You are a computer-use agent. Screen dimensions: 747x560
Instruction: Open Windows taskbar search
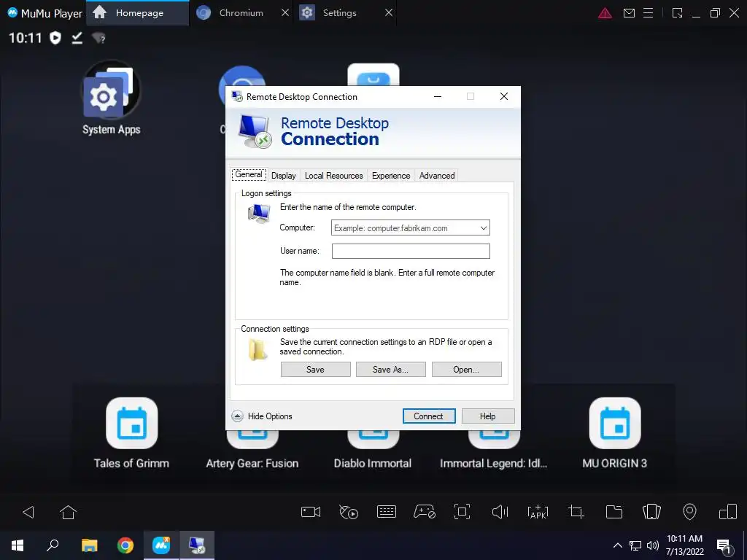coord(53,545)
